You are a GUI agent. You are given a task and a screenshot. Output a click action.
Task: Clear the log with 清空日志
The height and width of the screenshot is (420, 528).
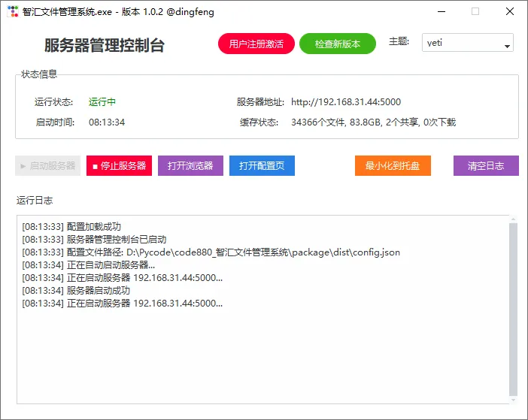[486, 166]
